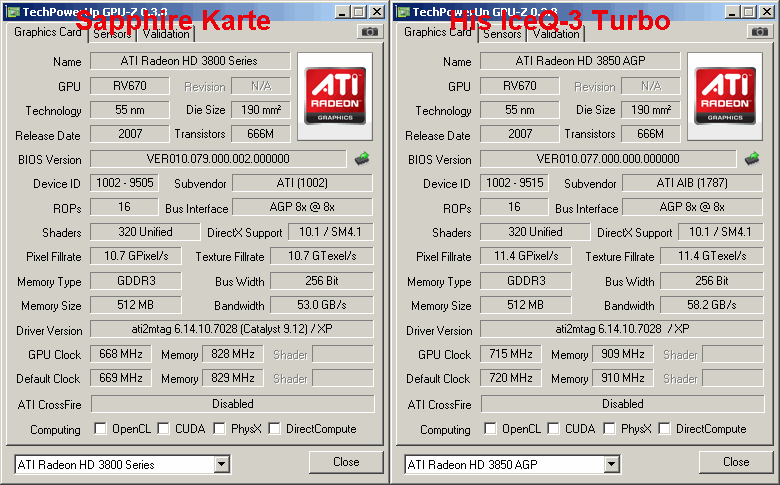Click the BIOS Version field VER010.077.000.000.000000

click(608, 159)
